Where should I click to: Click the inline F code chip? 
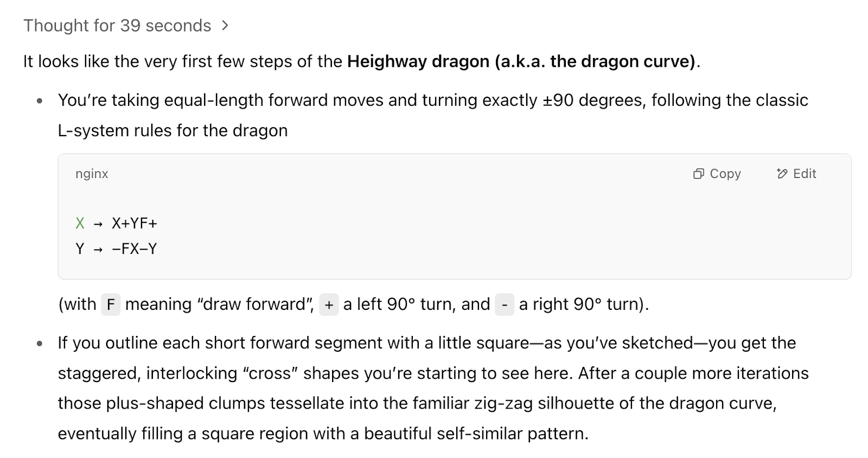pos(111,304)
